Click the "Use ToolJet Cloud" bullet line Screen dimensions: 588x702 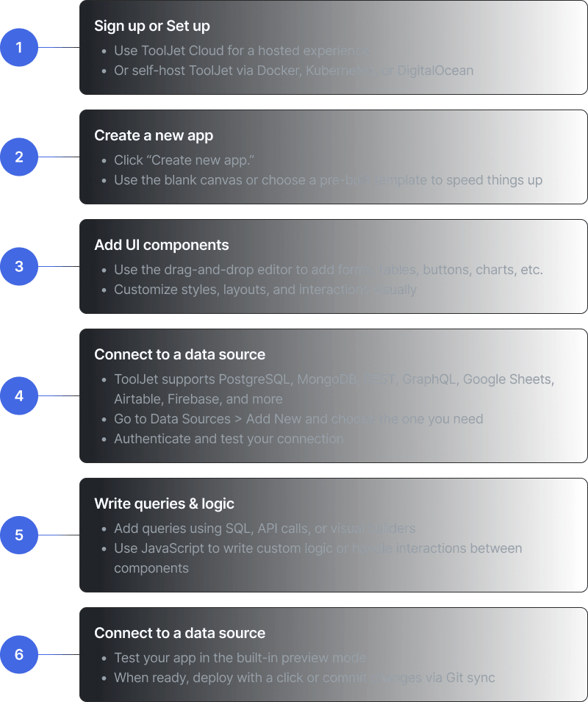[x=241, y=51]
